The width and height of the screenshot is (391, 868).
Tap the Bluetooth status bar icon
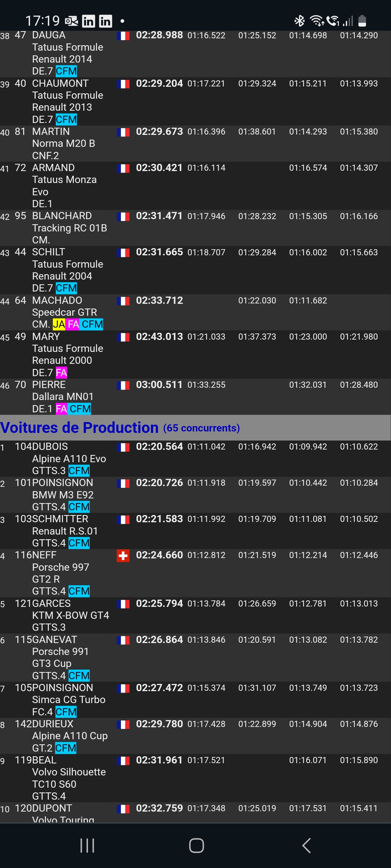click(299, 21)
